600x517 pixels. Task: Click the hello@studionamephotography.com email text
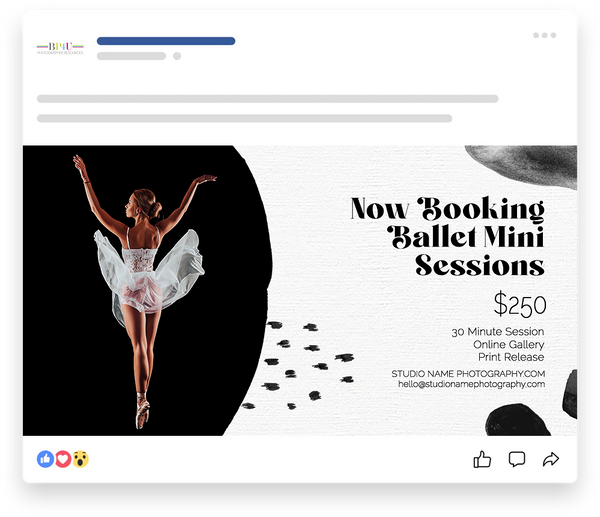tap(471, 384)
